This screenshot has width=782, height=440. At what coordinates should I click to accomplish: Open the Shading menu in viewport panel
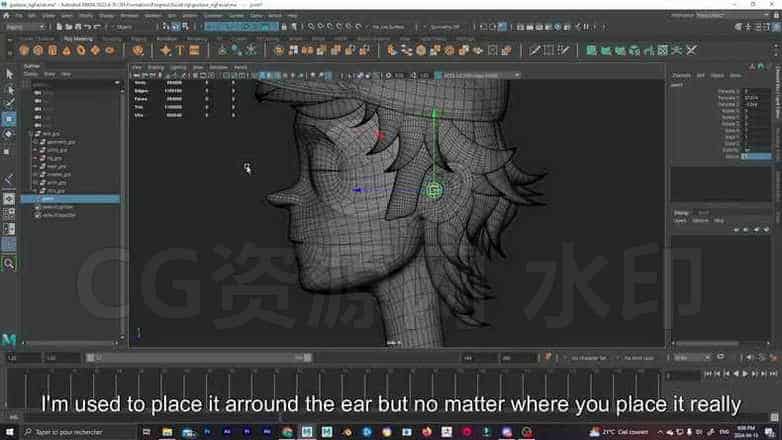point(156,67)
